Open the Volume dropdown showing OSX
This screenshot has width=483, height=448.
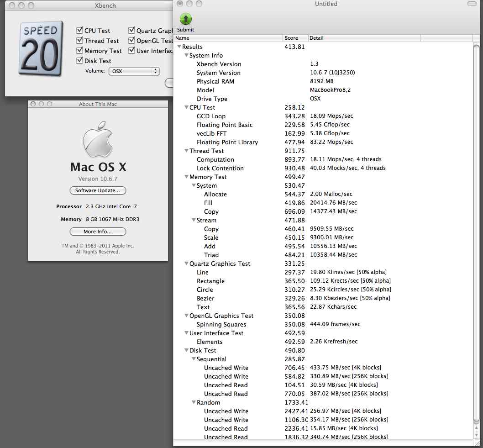134,71
